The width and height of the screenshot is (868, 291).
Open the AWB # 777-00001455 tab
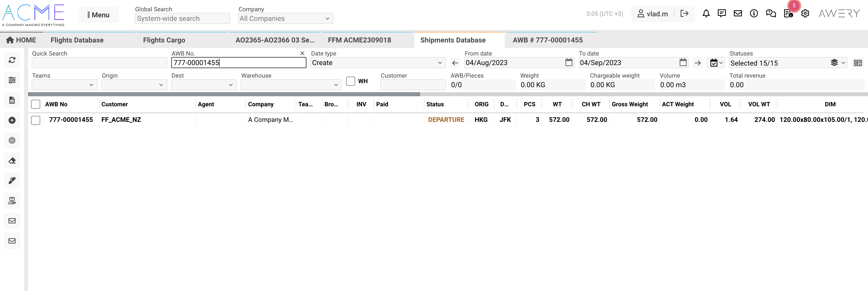tap(548, 40)
